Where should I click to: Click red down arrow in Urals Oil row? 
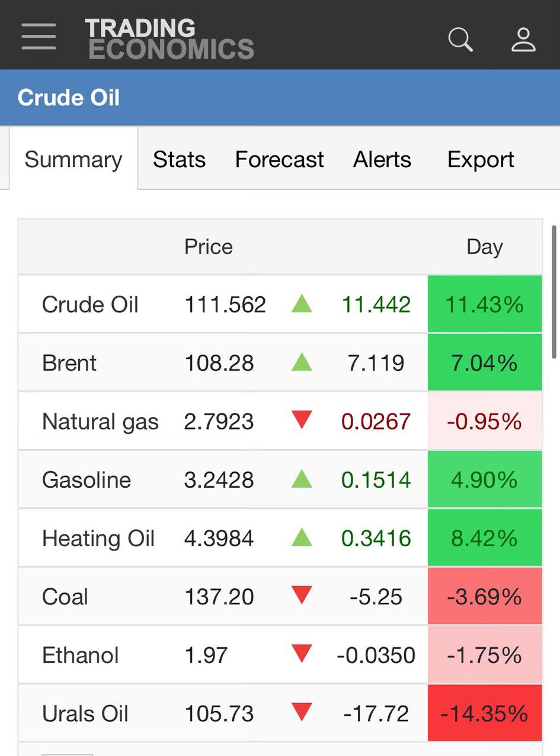pyautogui.click(x=302, y=713)
